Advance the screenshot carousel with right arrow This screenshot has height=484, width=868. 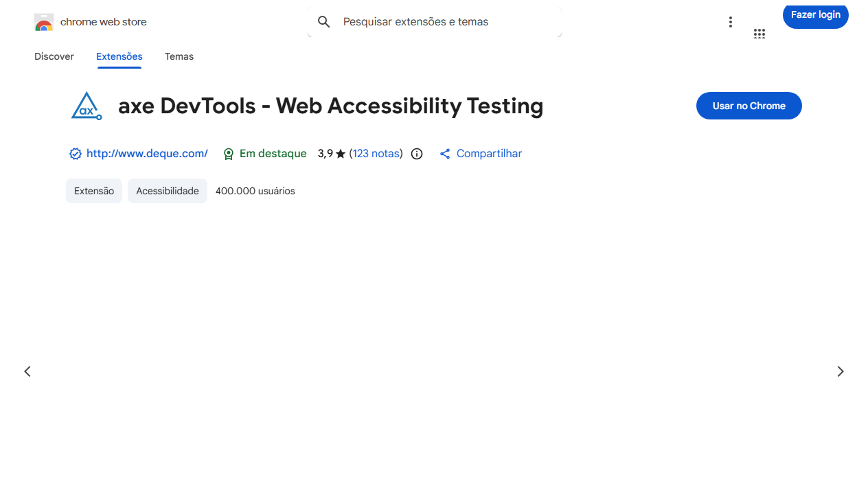841,371
